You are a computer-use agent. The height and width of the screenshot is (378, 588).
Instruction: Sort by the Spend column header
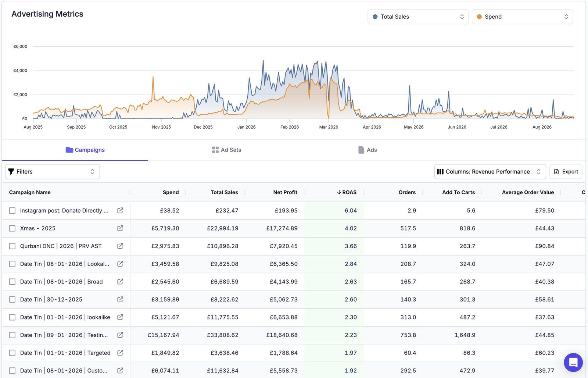point(171,192)
